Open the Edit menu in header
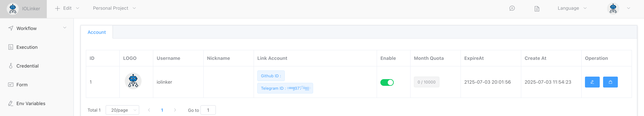Screen dimensions: 644x116 coord(67,8)
